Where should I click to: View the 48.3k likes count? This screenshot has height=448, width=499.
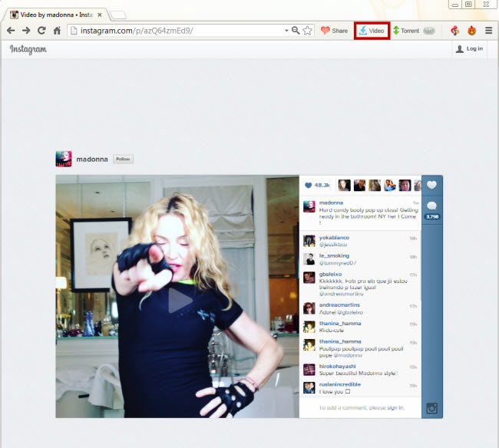pyautogui.click(x=317, y=185)
